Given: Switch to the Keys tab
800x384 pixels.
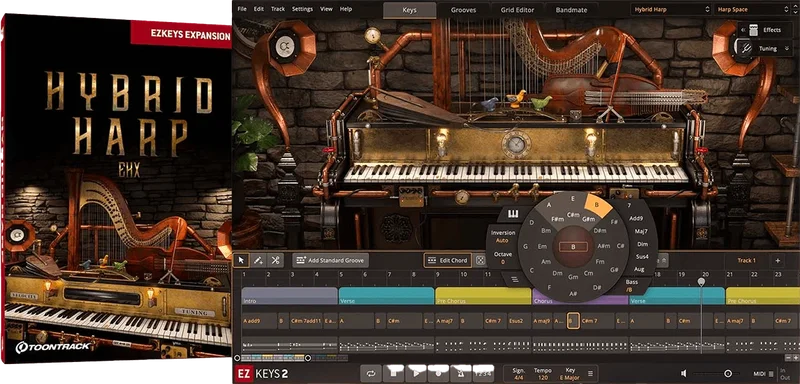Looking at the screenshot, I should pos(409,10).
